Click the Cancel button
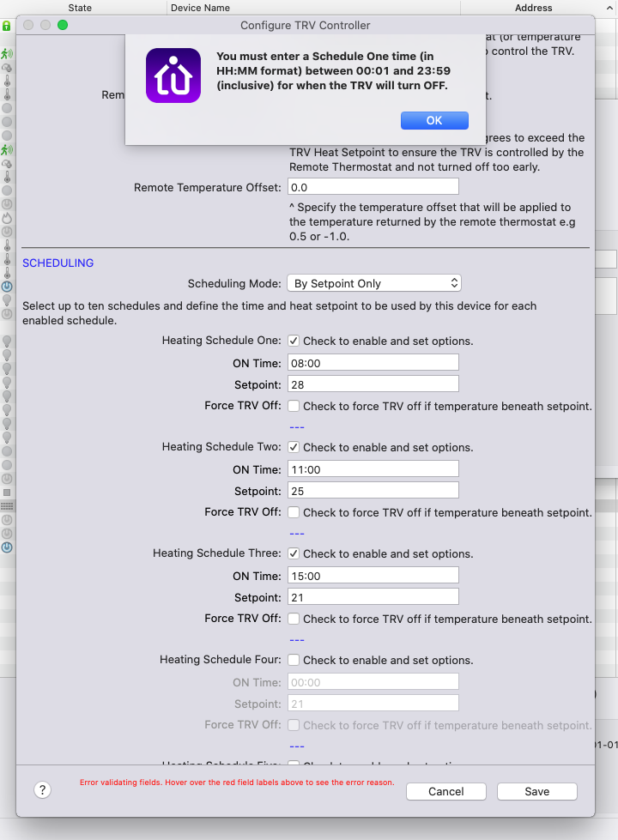Viewport: 618px width, 840px height. [446, 791]
